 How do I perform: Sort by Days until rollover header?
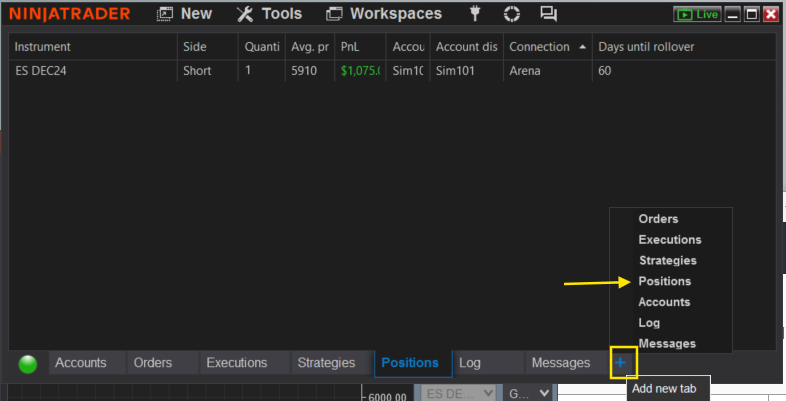click(x=684, y=47)
